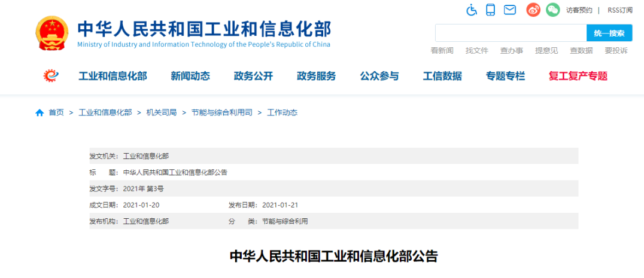Click the English ministry name subtitle
644x278 pixels.
click(203, 45)
